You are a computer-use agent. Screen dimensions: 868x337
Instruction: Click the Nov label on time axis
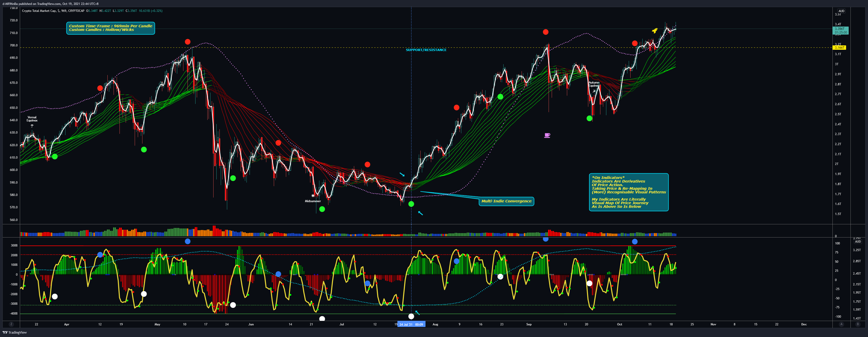tap(713, 324)
